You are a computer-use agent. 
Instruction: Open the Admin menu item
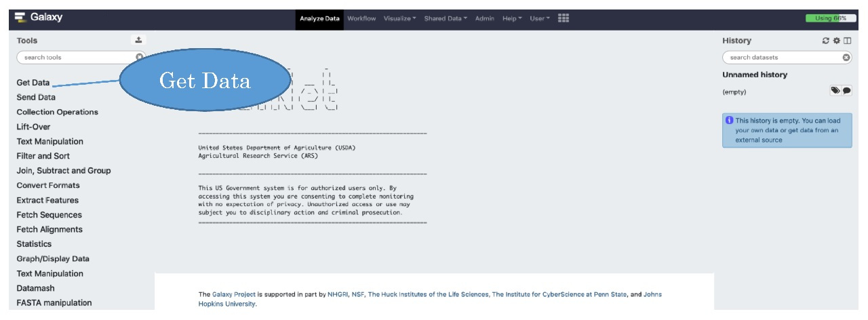(485, 18)
